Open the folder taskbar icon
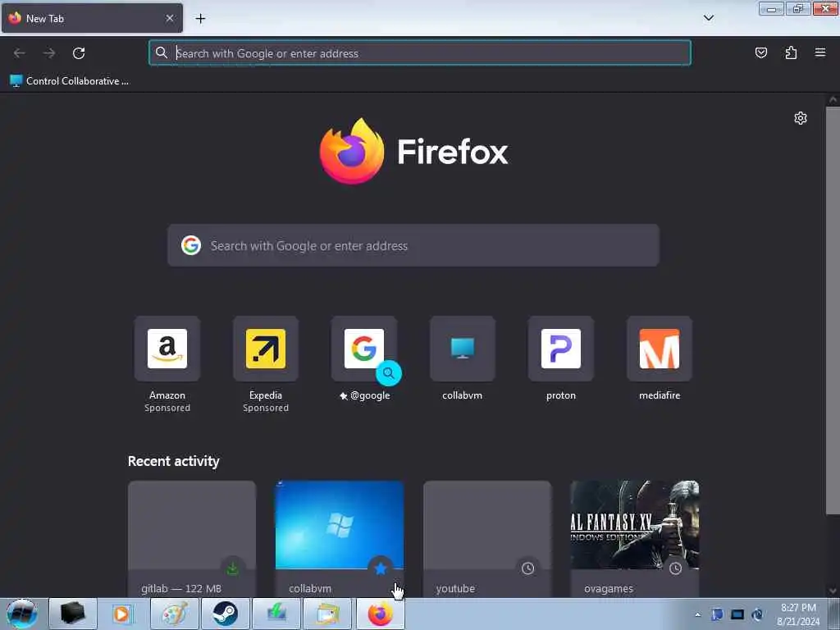The width and height of the screenshot is (840, 630). [x=327, y=614]
